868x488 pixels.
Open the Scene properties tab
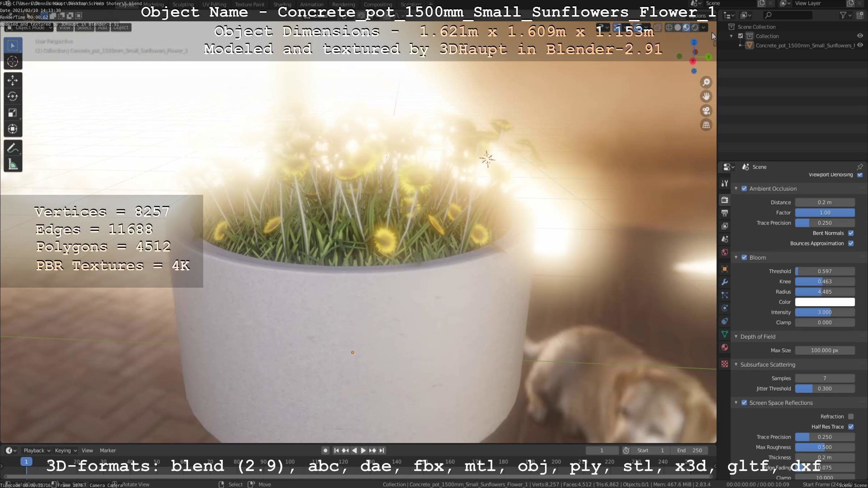pyautogui.click(x=725, y=239)
